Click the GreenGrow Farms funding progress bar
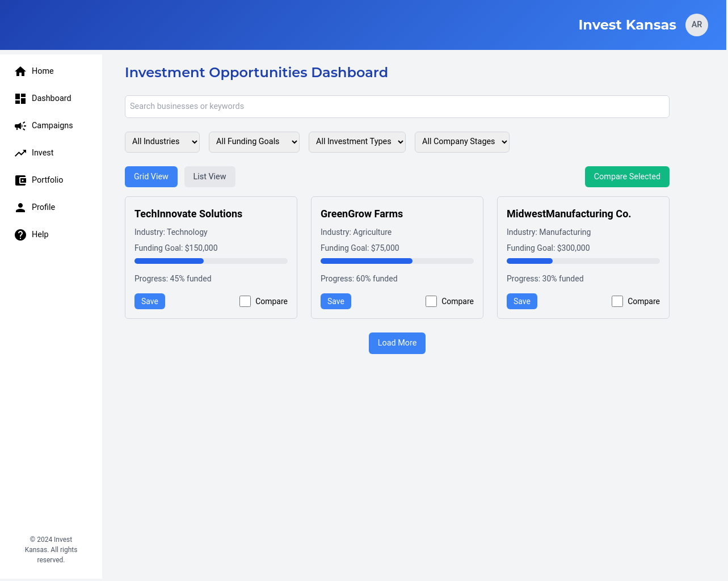Screen dimensions: 728x581 (x=397, y=261)
